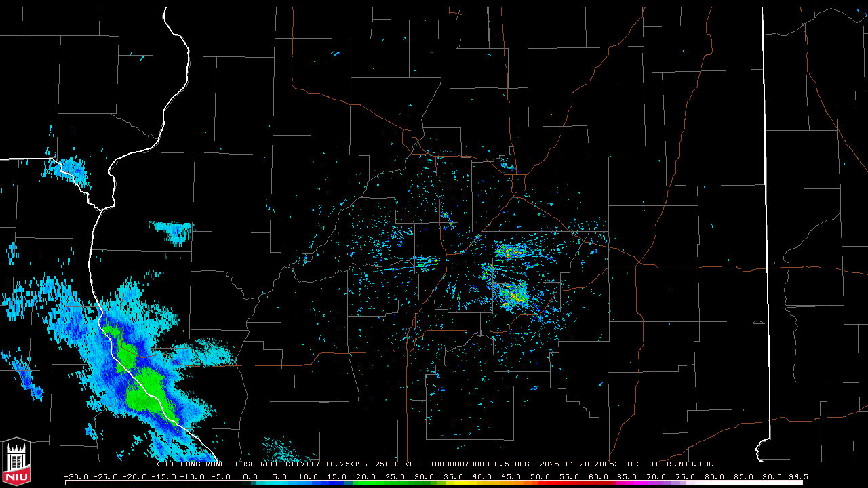
Task: Click the magenta 65.0 dBZ color on scale
Action: [x=627, y=483]
